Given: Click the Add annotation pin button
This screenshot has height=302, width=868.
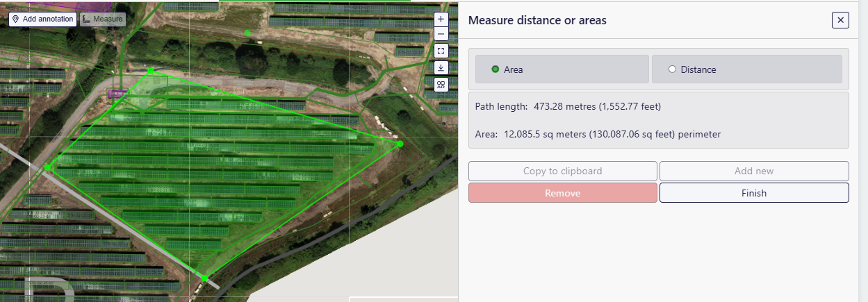Looking at the screenshot, I should pos(42,19).
